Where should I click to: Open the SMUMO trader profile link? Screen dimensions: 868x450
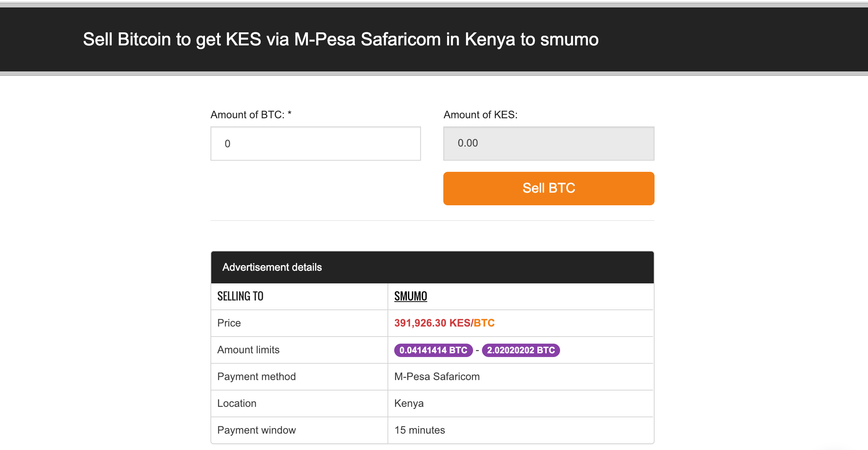point(411,296)
